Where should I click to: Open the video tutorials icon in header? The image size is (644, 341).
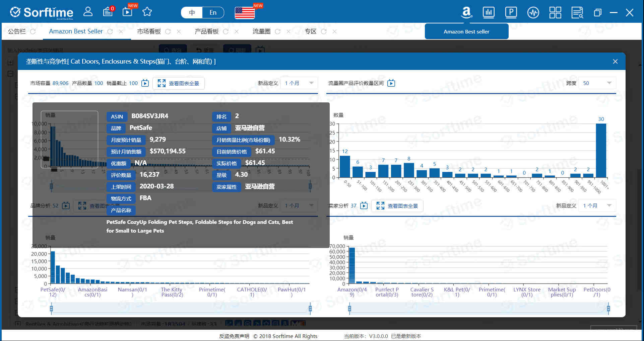click(128, 12)
